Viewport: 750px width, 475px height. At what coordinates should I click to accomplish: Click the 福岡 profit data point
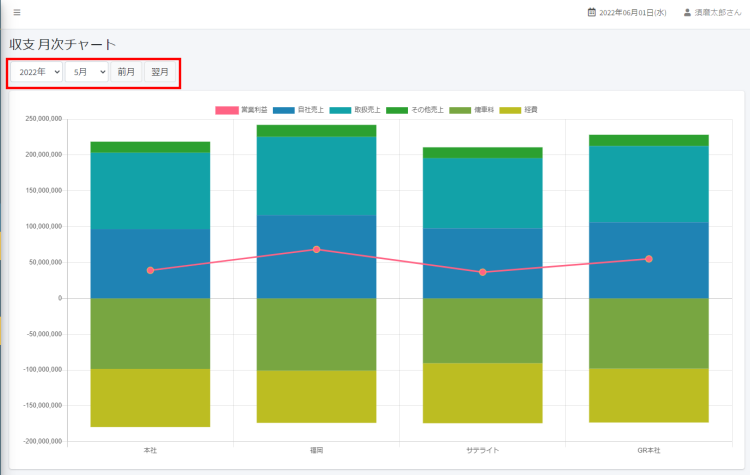(x=316, y=249)
